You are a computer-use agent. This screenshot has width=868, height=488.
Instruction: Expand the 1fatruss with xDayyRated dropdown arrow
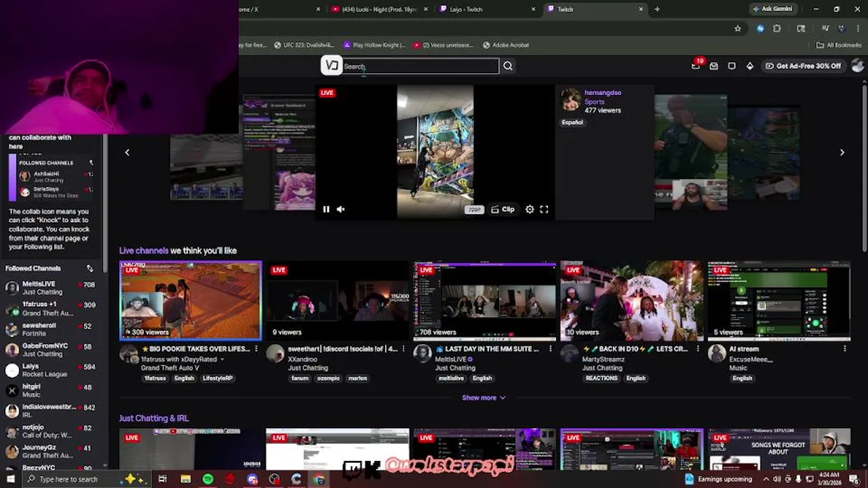point(222,359)
